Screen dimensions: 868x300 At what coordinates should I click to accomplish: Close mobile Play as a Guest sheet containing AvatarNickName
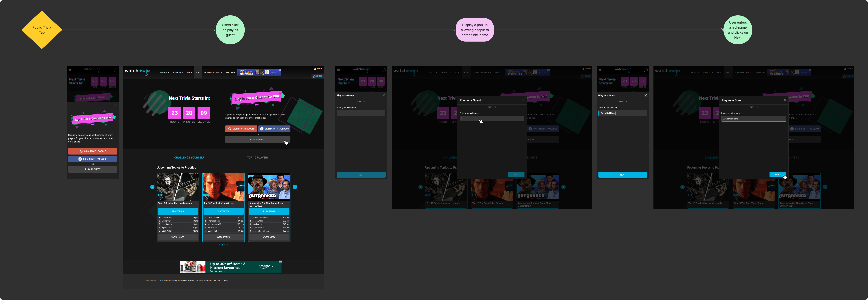pos(646,95)
